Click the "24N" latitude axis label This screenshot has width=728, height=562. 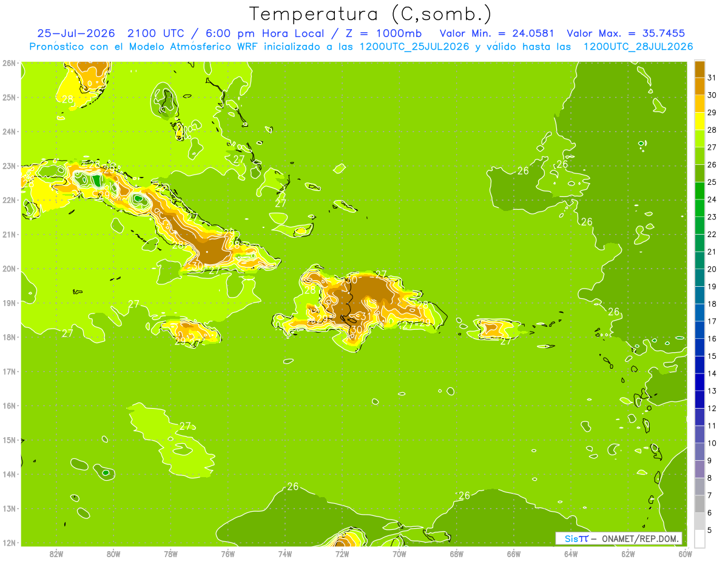coord(9,132)
